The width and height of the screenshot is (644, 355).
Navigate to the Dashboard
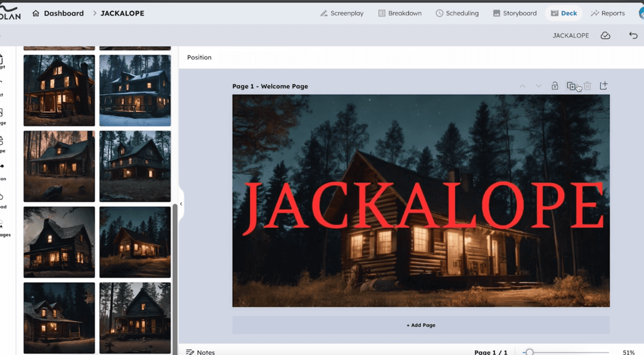click(64, 13)
